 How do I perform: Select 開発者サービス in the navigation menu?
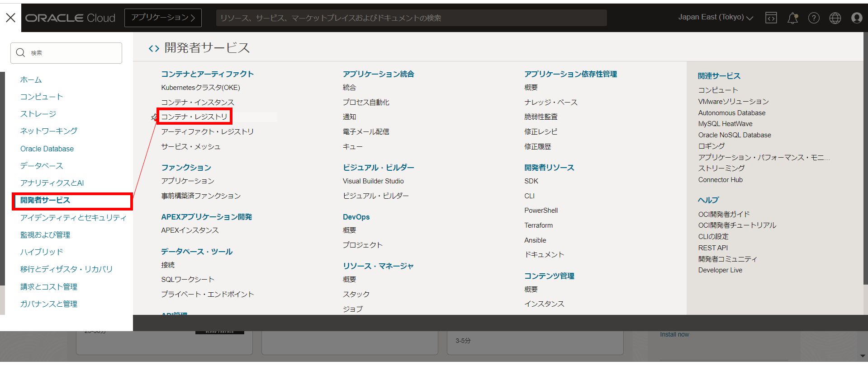point(45,200)
